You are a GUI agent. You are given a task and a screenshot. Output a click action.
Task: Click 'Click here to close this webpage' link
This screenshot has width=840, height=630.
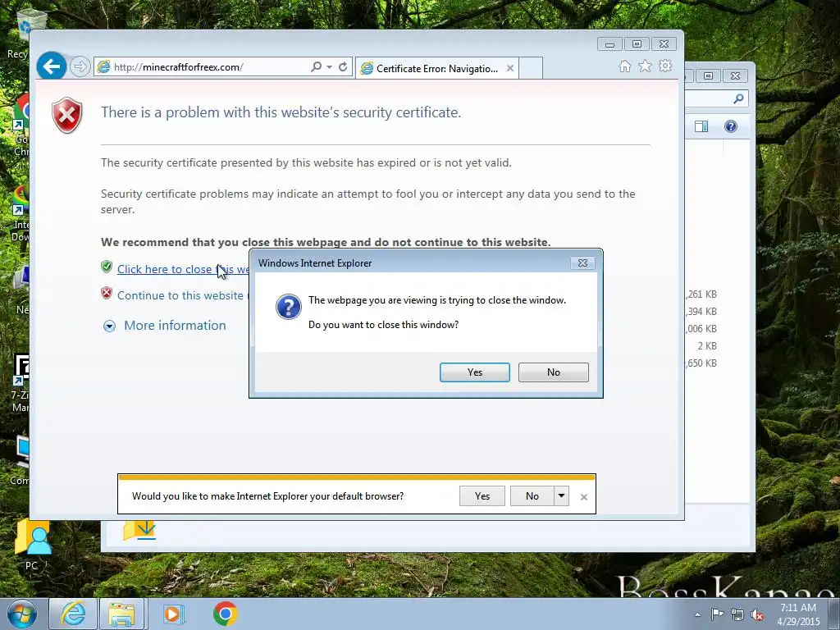point(183,269)
